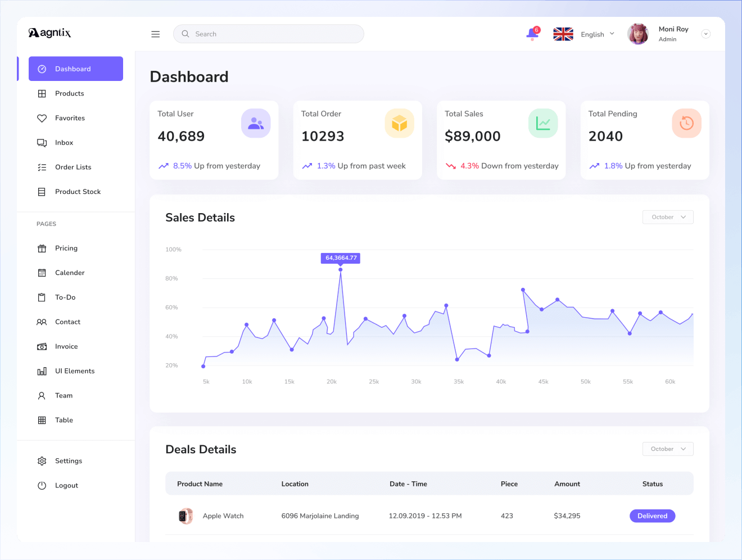Open the Inbox sidebar item

64,143
